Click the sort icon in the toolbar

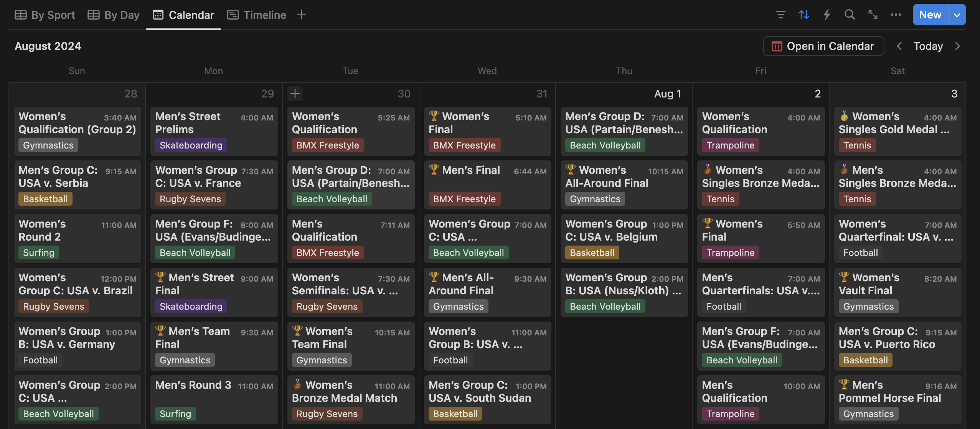pyautogui.click(x=803, y=15)
